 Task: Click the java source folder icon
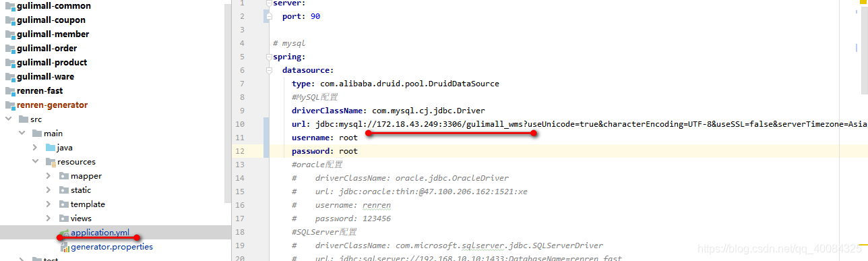(x=51, y=148)
